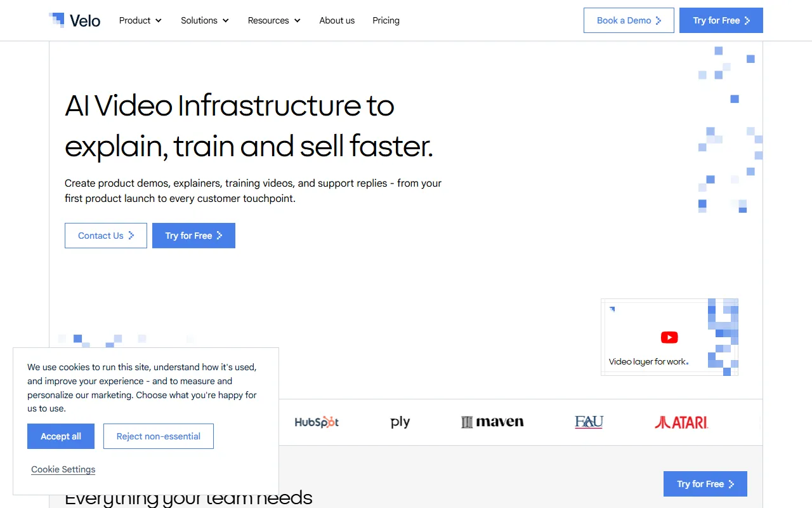Reject non-essential cookies
Screen dimensions: 812x508
[159, 436]
